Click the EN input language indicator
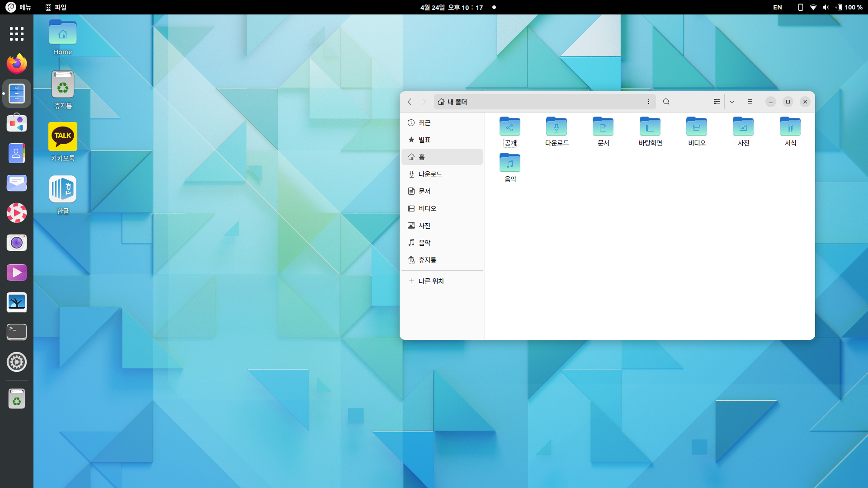This screenshot has width=868, height=488. [777, 7]
